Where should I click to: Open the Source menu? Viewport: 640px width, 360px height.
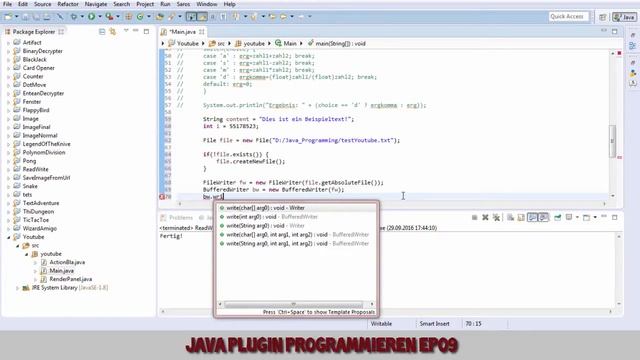point(42,4)
